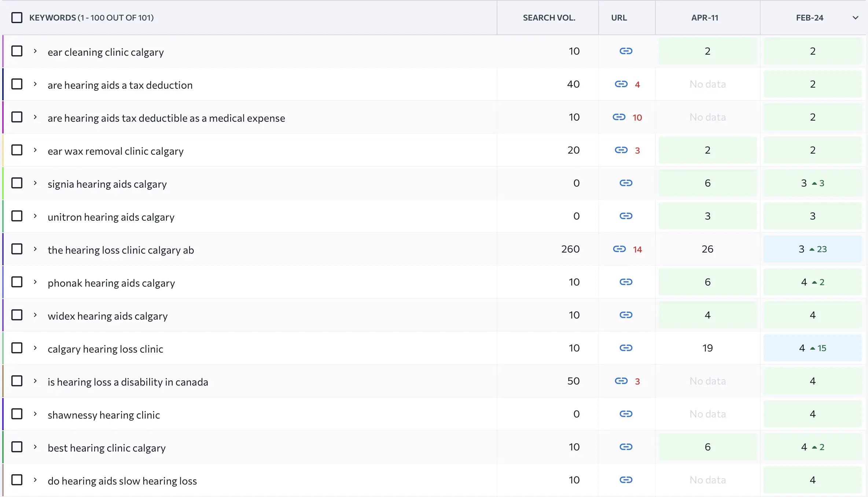
Task: Select checkbox for ear wax removal clinic calgary
Action: tap(17, 150)
